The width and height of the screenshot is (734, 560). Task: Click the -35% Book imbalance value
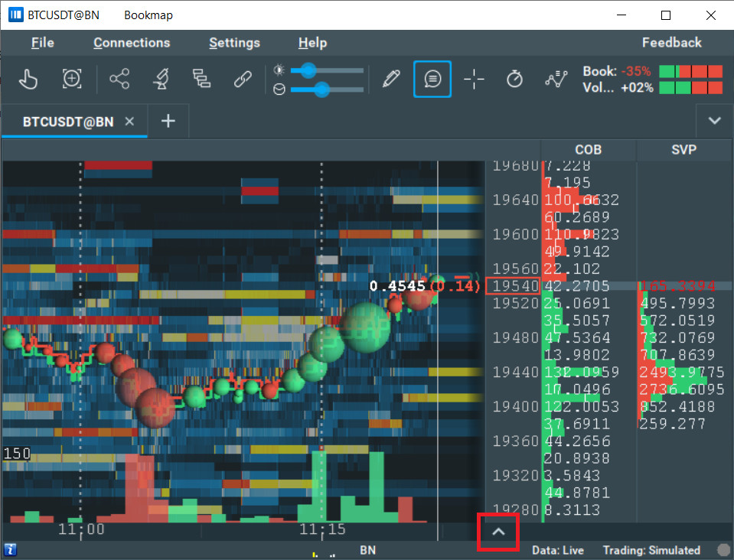pos(636,71)
